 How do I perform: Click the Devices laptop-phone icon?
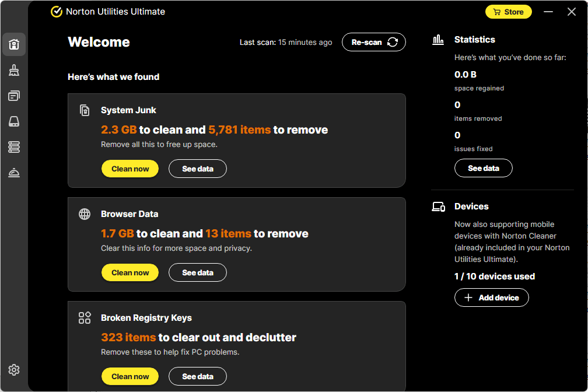(x=439, y=206)
